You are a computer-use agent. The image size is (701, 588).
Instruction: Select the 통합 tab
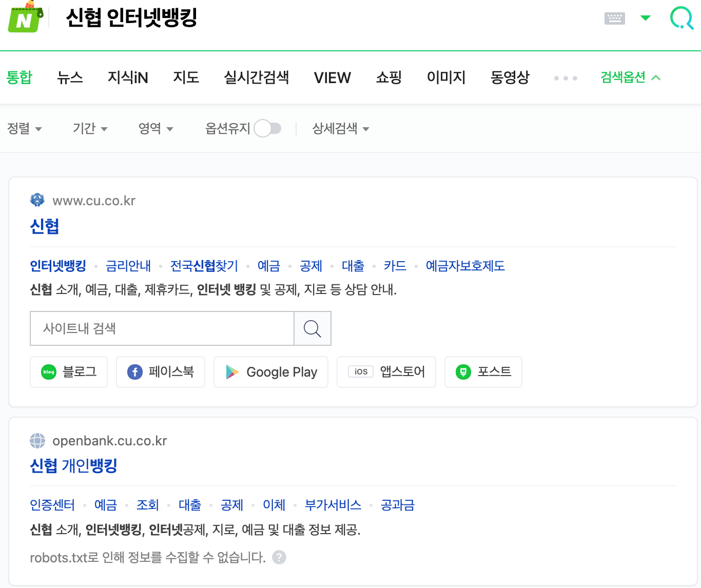20,77
